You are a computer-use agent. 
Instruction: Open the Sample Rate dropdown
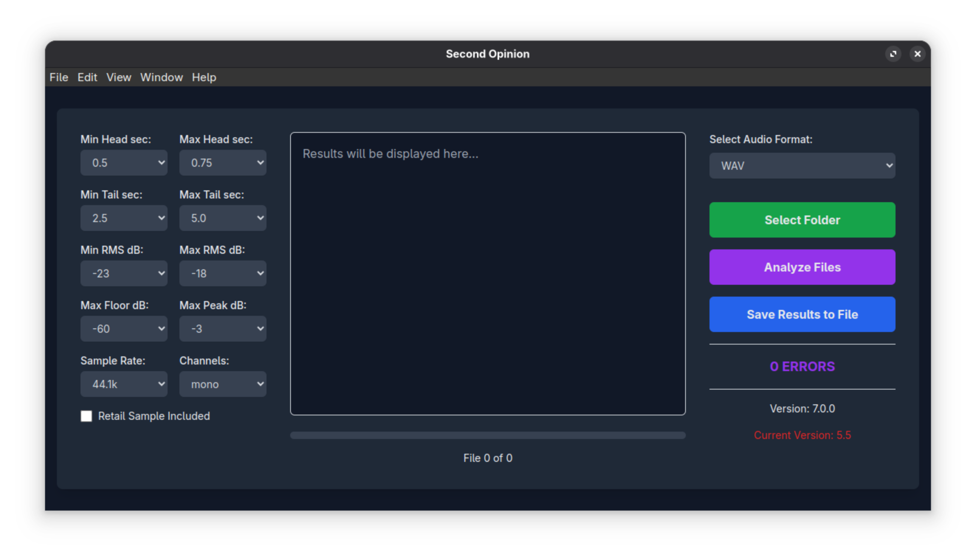pos(124,384)
